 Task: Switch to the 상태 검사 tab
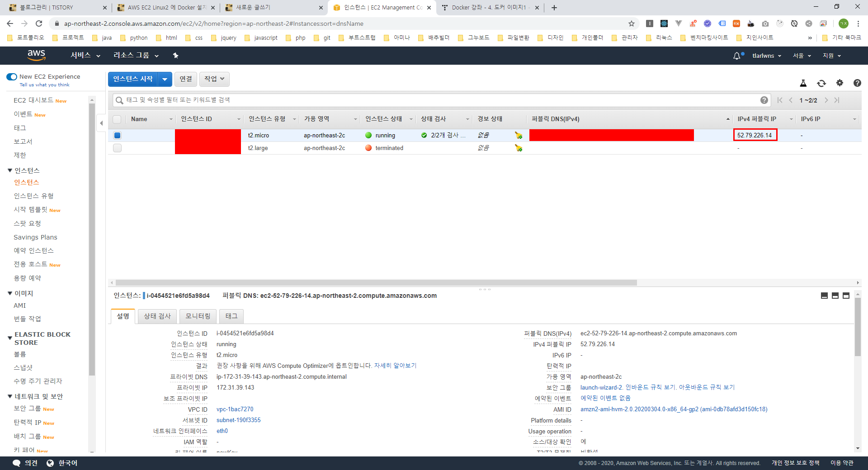(x=157, y=316)
